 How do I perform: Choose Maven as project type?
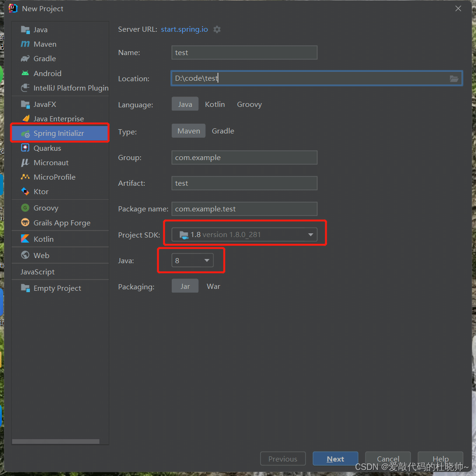click(189, 131)
